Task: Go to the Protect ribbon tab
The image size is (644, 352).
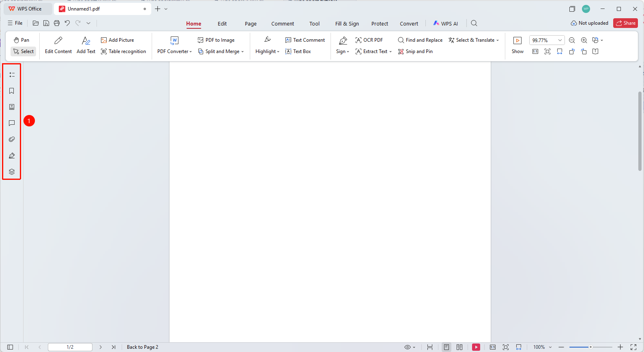Action: click(x=380, y=23)
